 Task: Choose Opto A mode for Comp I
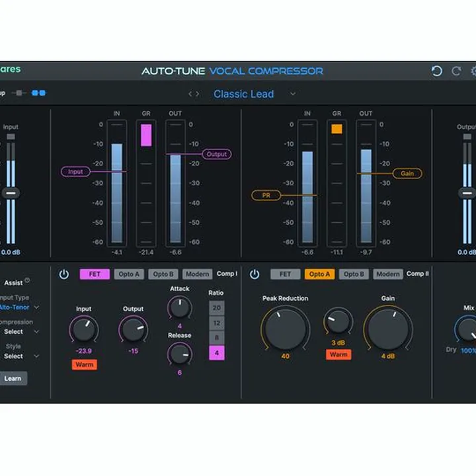(129, 274)
